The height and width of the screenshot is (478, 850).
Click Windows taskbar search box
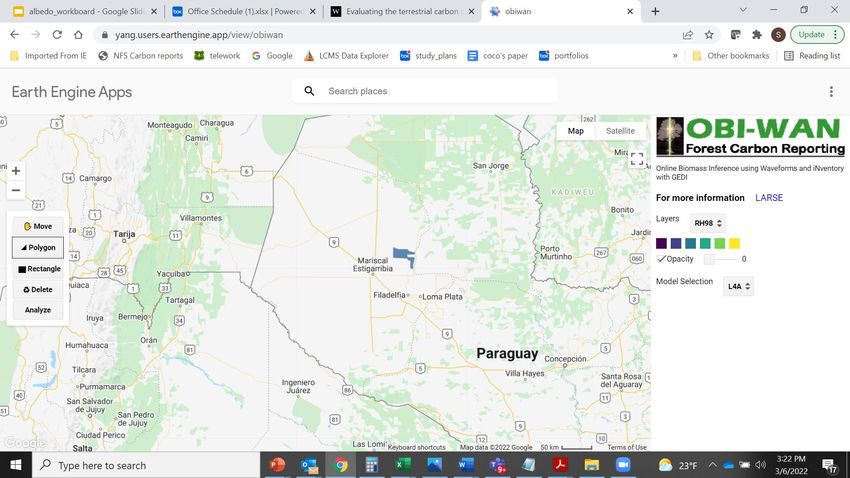coord(146,465)
